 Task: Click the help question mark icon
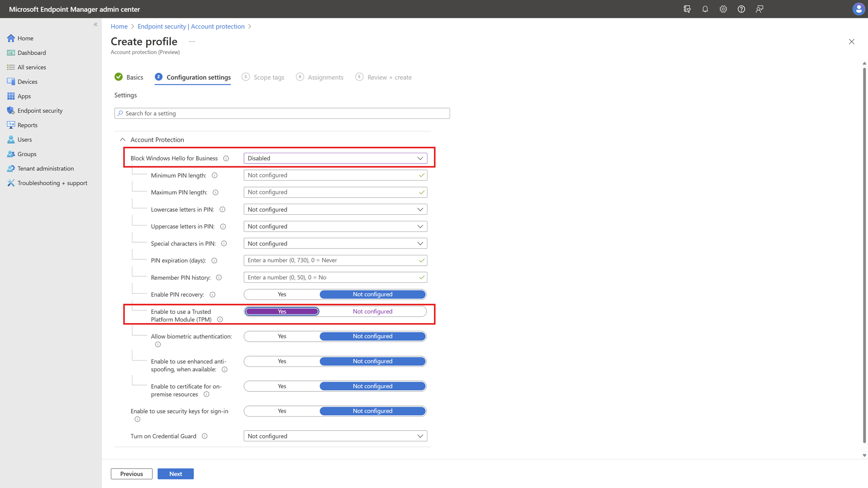(741, 9)
